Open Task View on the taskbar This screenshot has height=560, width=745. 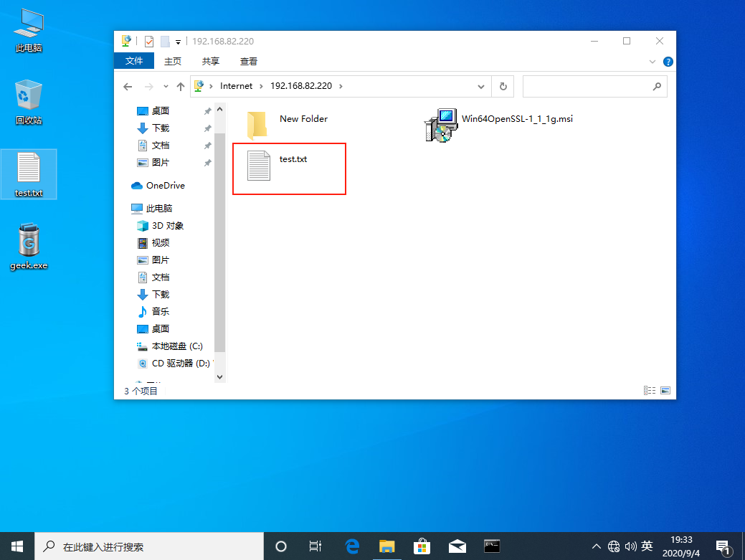(315, 546)
